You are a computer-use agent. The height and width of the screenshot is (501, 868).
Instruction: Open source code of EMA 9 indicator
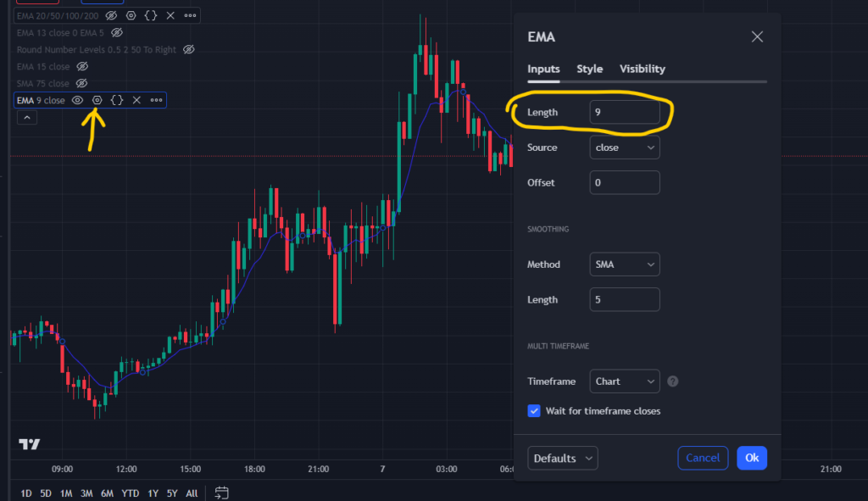click(x=117, y=100)
